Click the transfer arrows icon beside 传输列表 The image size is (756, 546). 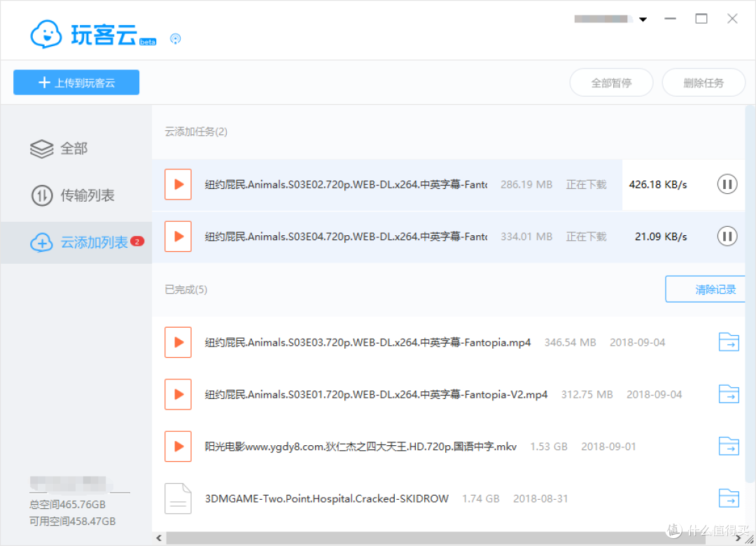click(x=42, y=195)
